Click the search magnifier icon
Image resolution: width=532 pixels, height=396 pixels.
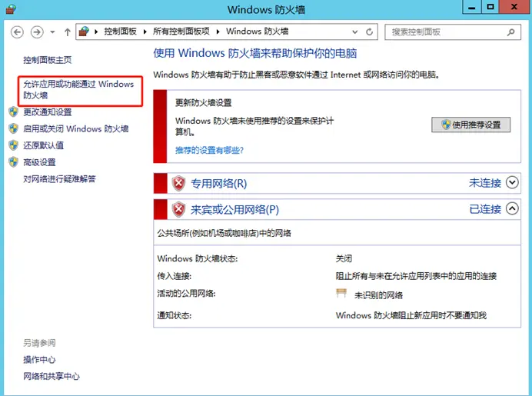(x=511, y=32)
